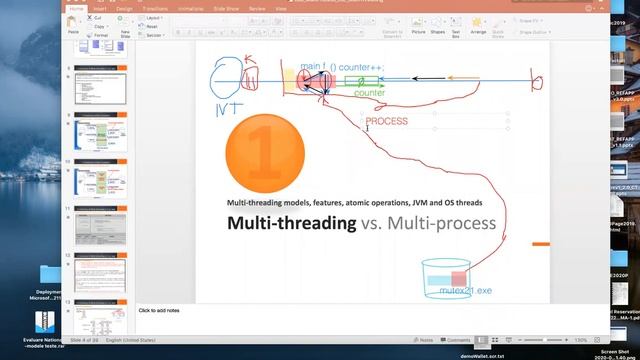Click the Cut scissors button
640x360 pixels.
[94, 18]
